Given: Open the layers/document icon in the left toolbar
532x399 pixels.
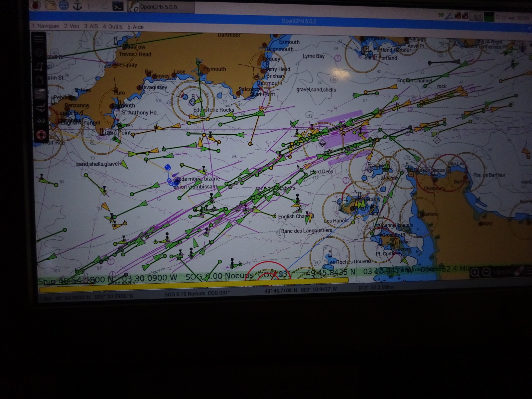Looking at the screenshot, I should click(40, 80).
